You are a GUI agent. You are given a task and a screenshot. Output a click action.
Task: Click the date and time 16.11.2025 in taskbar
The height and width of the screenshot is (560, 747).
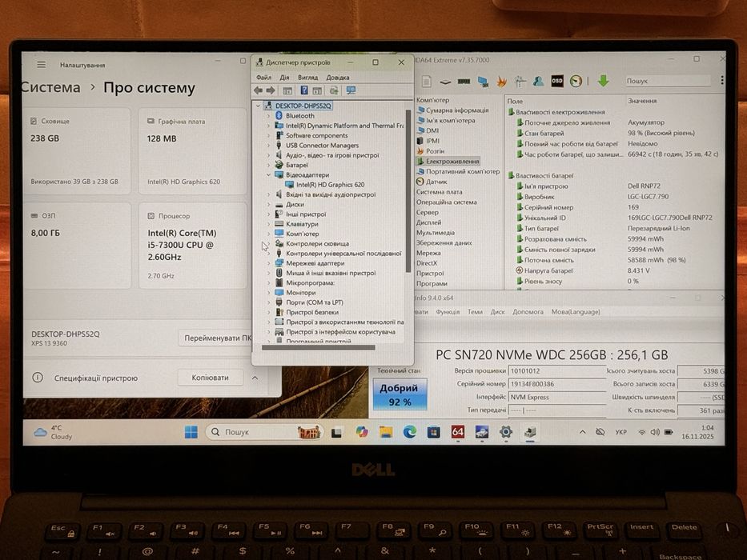[697, 432]
